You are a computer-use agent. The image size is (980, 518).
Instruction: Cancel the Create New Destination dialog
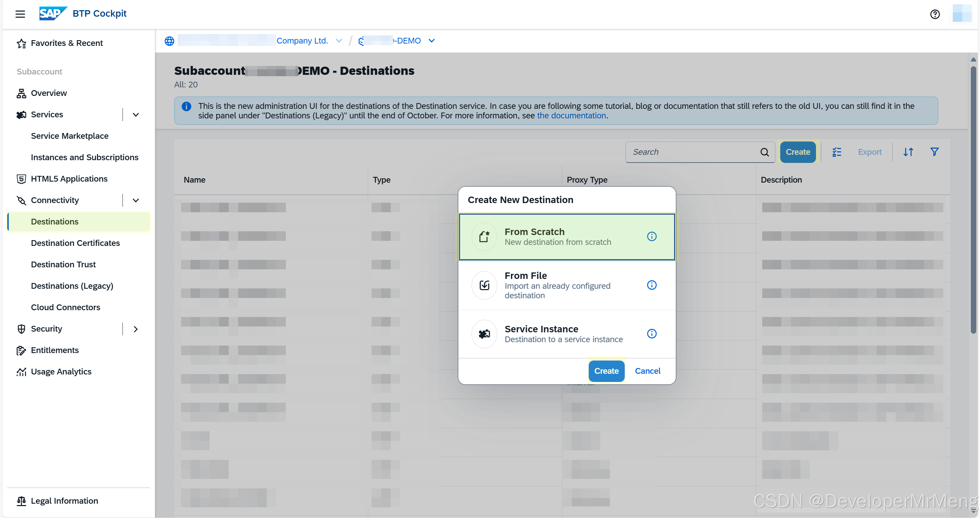point(647,371)
